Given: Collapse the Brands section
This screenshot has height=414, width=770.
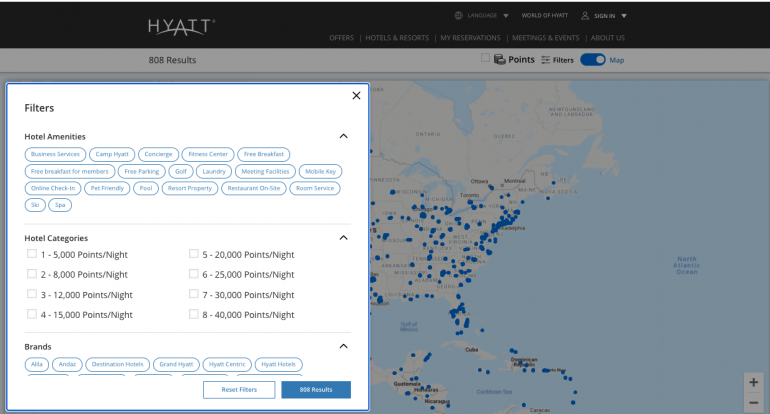Looking at the screenshot, I should coord(343,346).
